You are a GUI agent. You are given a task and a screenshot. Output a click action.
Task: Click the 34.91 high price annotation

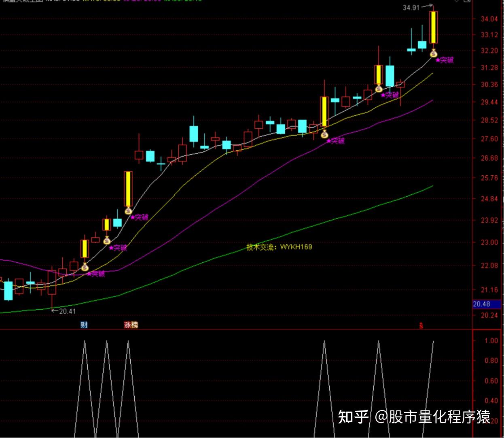coord(411,7)
